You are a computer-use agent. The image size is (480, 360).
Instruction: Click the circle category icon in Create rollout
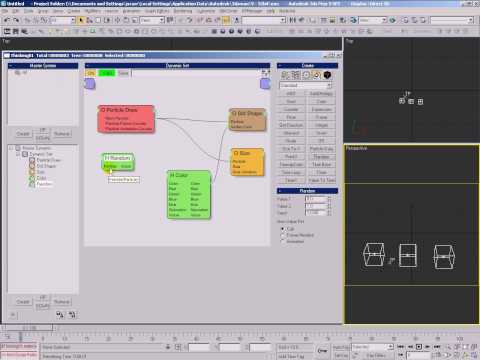pos(306,75)
